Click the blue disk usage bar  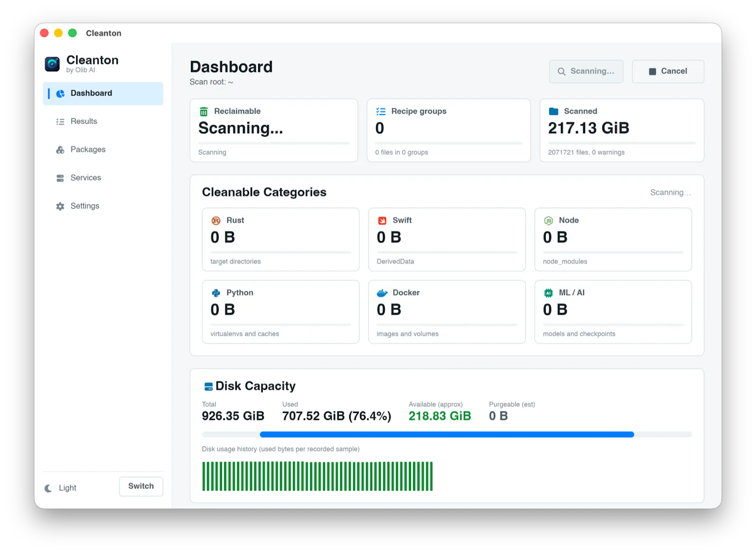[x=447, y=435]
